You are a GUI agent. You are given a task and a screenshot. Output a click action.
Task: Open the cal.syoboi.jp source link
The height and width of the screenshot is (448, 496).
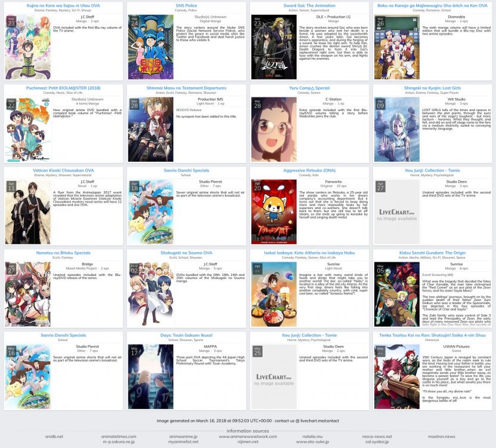[x=377, y=441]
